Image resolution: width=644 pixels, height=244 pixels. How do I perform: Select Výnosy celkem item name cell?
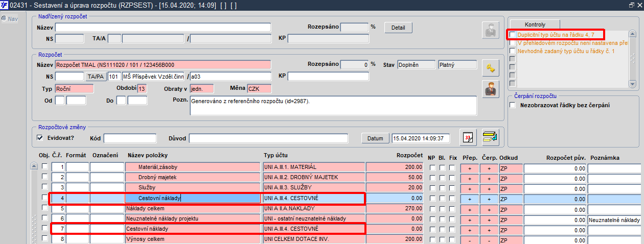193,239
